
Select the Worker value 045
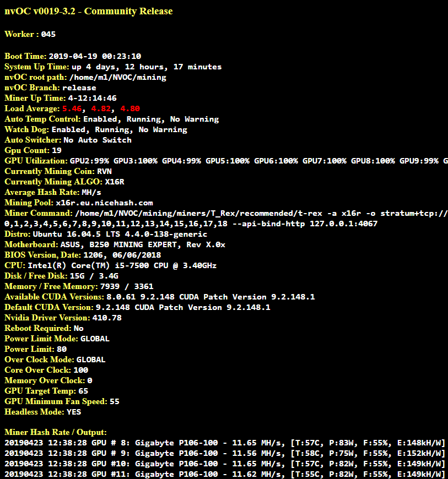point(48,34)
